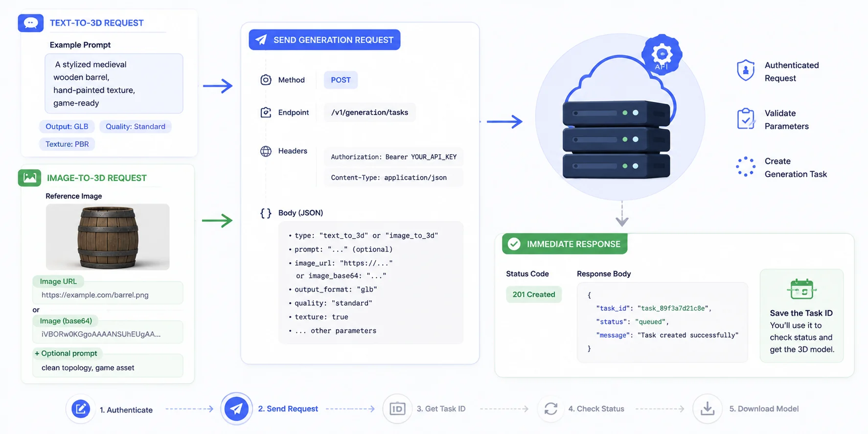Screen dimensions: 868x434
Task: Click the Texture: PBR tag
Action: 67,144
